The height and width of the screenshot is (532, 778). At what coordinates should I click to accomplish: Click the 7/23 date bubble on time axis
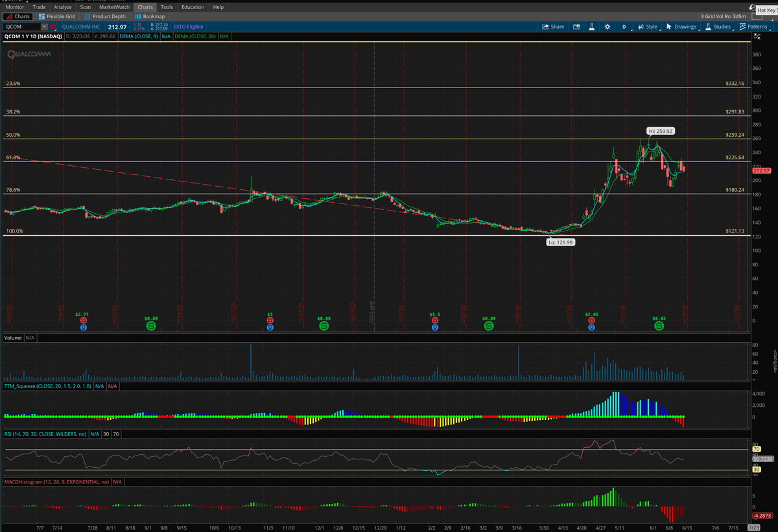(x=754, y=528)
